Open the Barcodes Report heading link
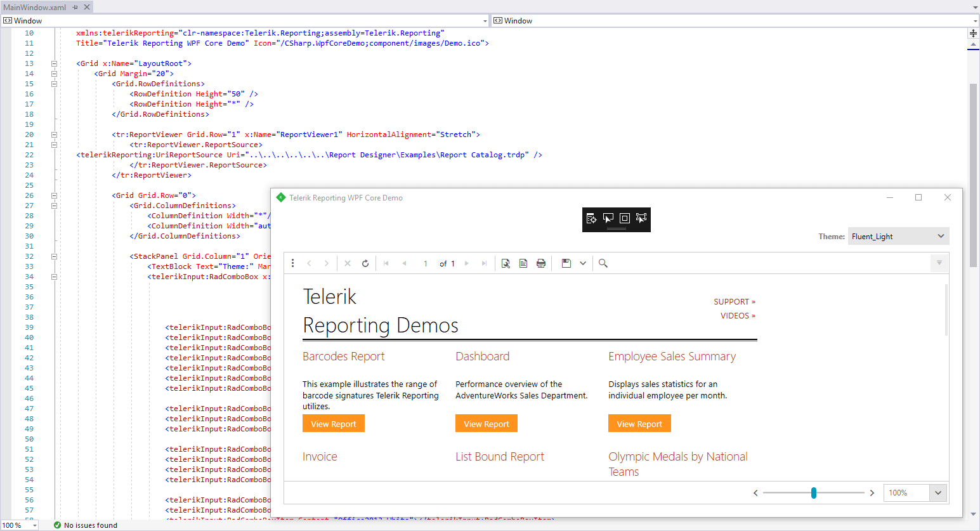 point(344,357)
